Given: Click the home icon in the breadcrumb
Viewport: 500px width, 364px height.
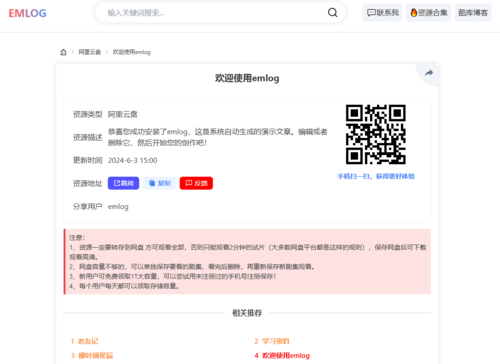Looking at the screenshot, I should click(x=63, y=52).
